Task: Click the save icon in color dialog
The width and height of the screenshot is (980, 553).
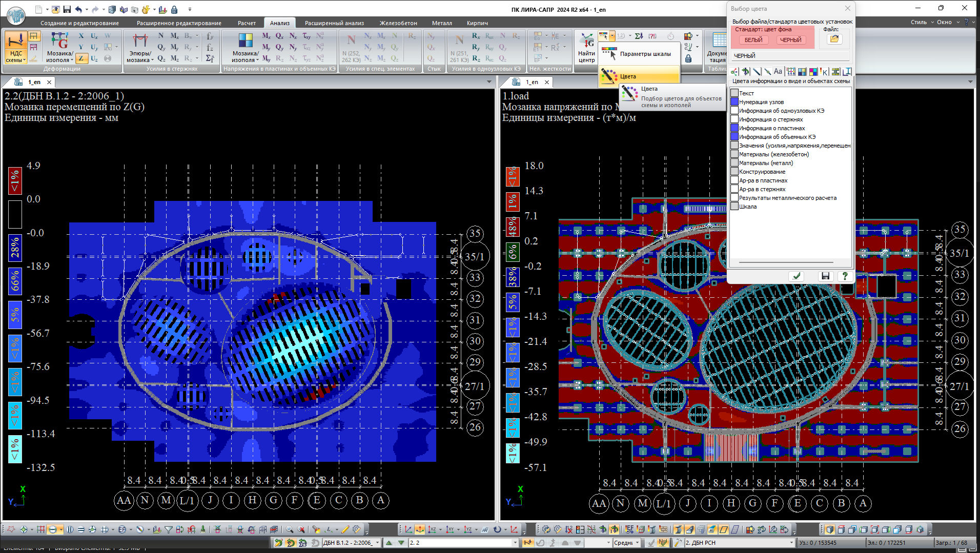Action: coord(825,276)
